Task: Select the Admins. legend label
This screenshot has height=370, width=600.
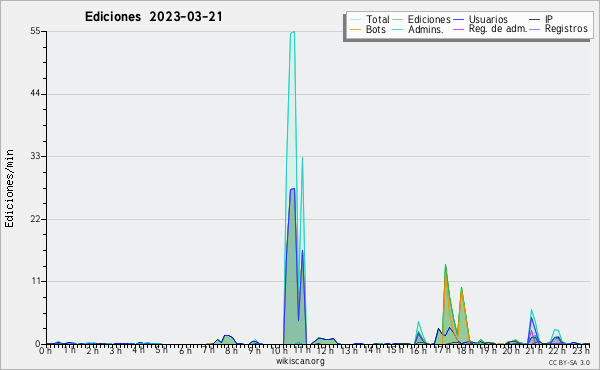Action: pos(426,29)
